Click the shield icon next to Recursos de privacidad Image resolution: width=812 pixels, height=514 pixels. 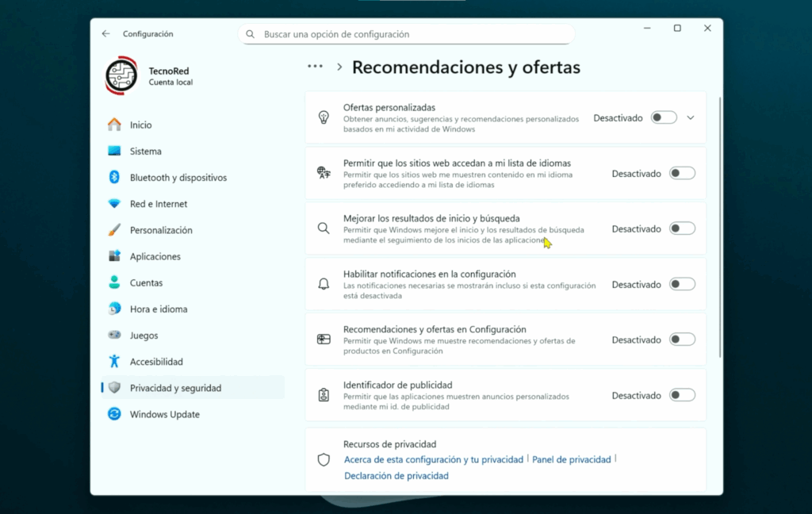click(x=324, y=458)
